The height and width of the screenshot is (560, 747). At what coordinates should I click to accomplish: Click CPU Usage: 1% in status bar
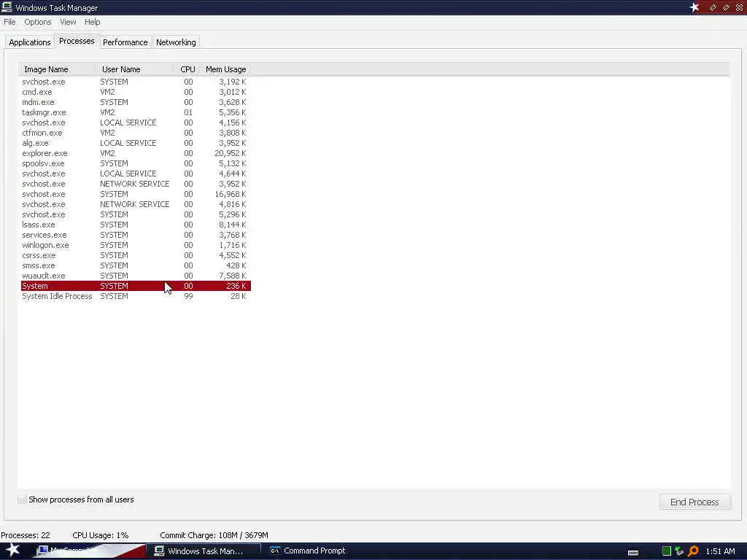pos(101,535)
